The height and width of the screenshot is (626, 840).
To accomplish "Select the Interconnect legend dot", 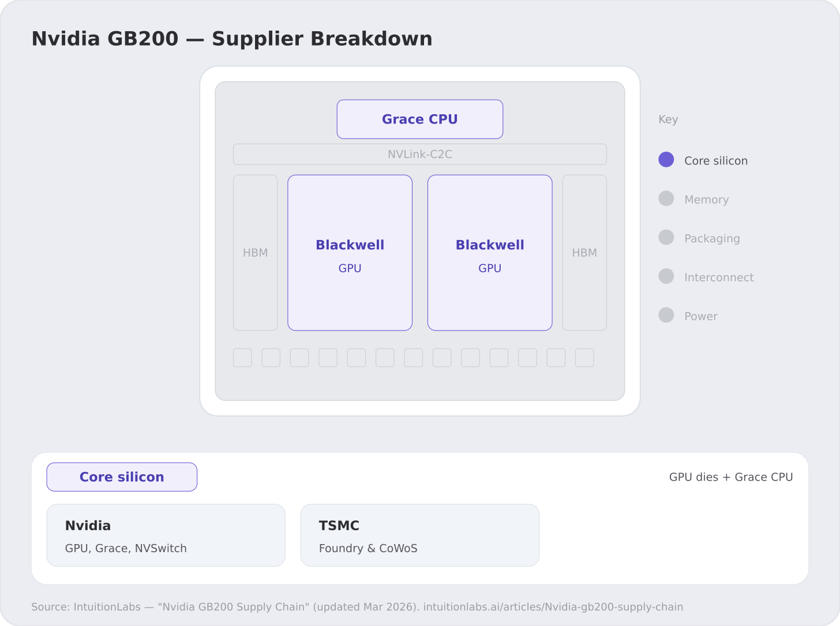I will 666,276.
